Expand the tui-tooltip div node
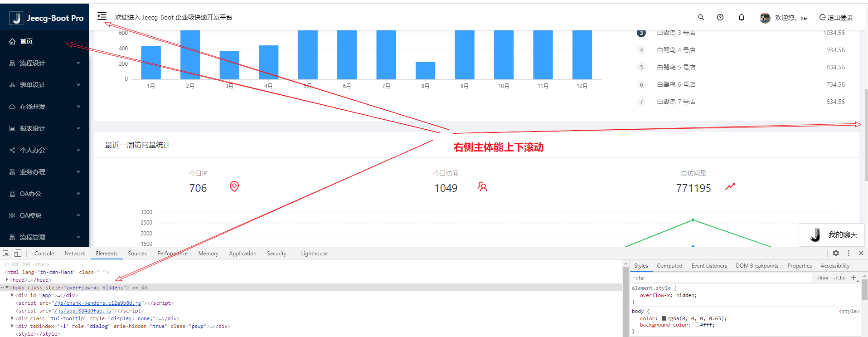868x337 pixels. [x=13, y=318]
